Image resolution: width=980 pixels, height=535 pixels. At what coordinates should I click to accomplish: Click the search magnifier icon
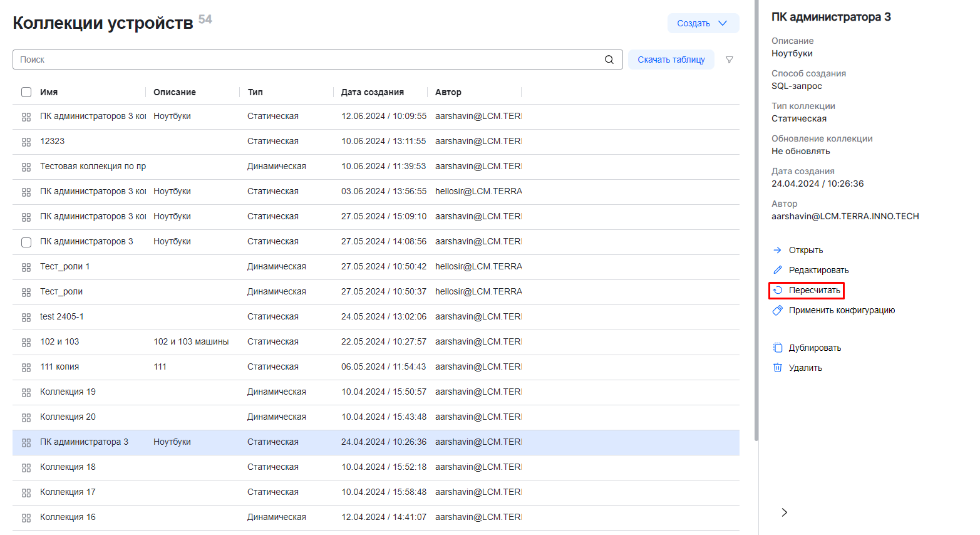[x=609, y=60]
